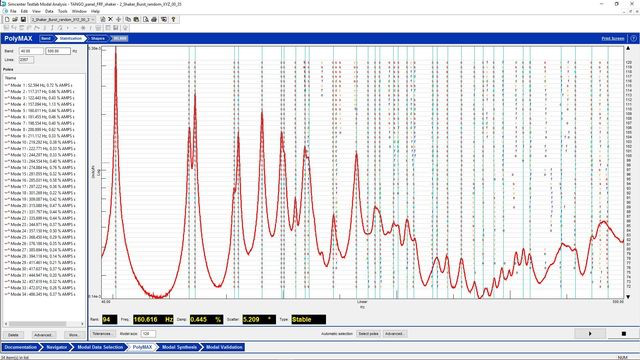Click the Save disk toolbar icon
This screenshot has height=360, width=640.
23,19
